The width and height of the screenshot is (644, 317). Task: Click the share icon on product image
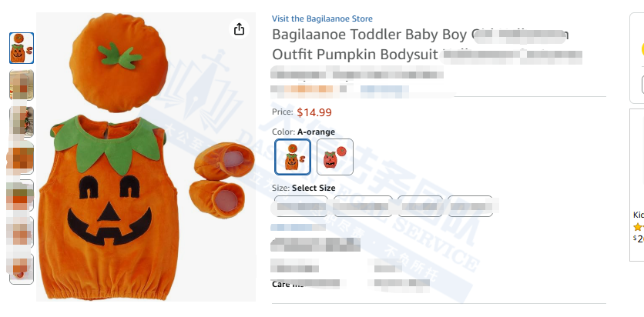(239, 29)
